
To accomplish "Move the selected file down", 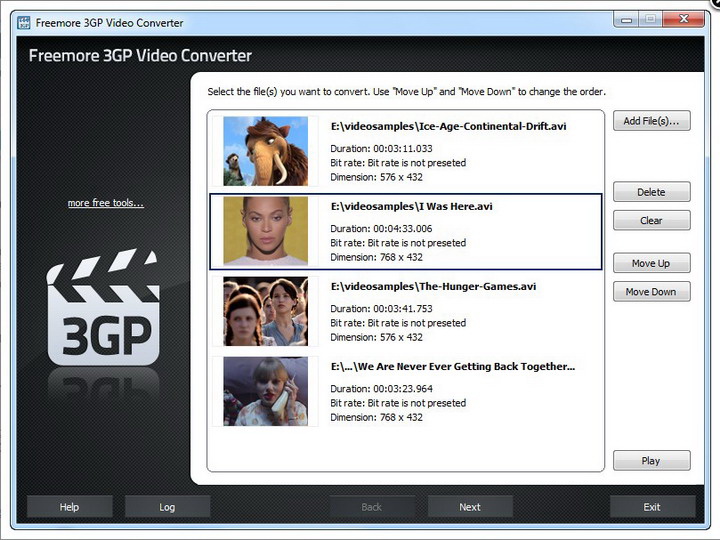I will click(x=651, y=292).
